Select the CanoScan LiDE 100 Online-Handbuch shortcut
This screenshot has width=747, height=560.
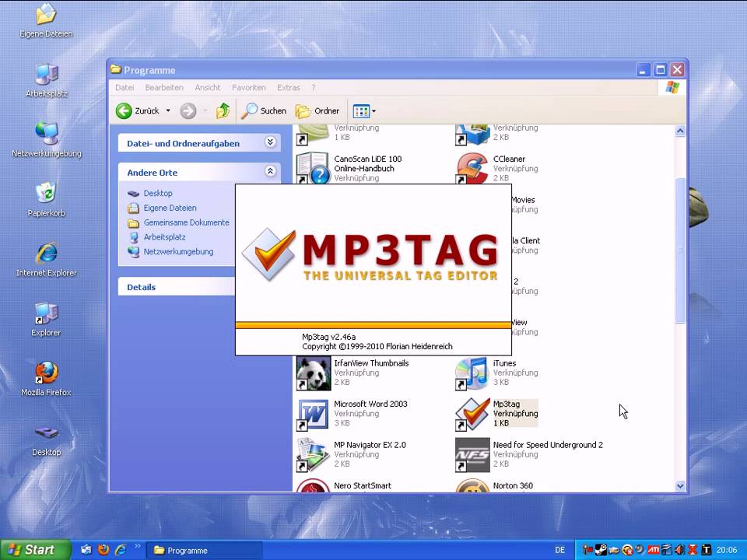pos(312,168)
